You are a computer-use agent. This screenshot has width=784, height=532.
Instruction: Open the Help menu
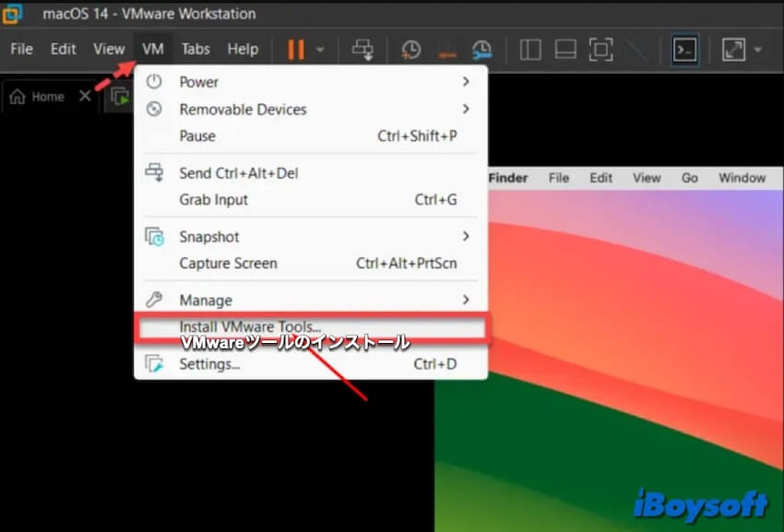[243, 49]
